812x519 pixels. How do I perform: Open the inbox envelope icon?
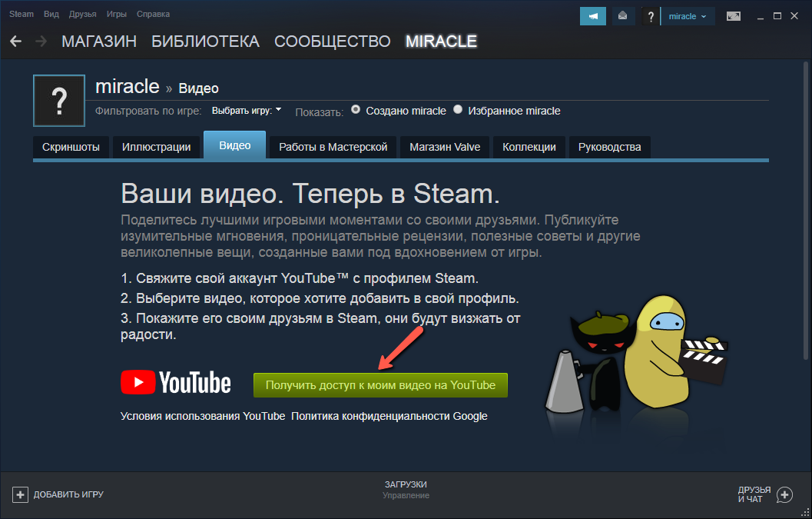pyautogui.click(x=621, y=16)
